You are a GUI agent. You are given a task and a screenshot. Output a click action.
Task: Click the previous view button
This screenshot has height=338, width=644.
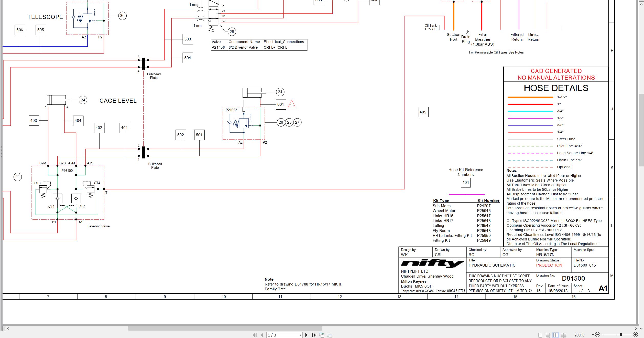[x=322, y=335]
